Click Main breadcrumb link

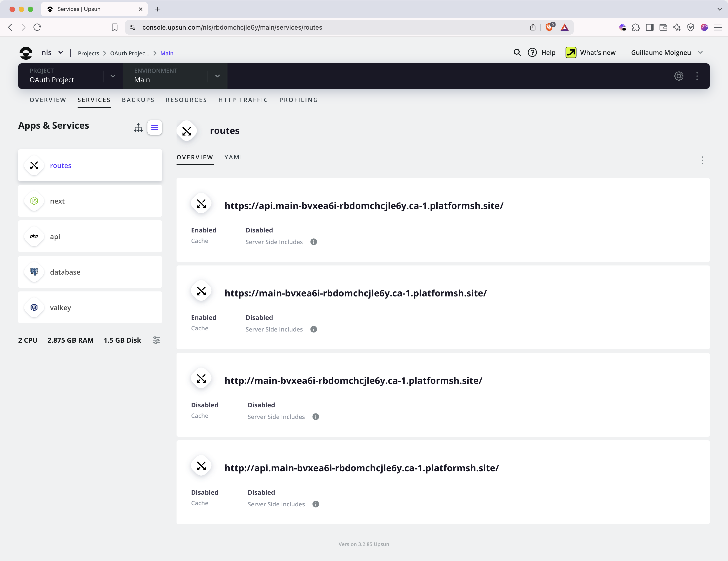pyautogui.click(x=167, y=53)
